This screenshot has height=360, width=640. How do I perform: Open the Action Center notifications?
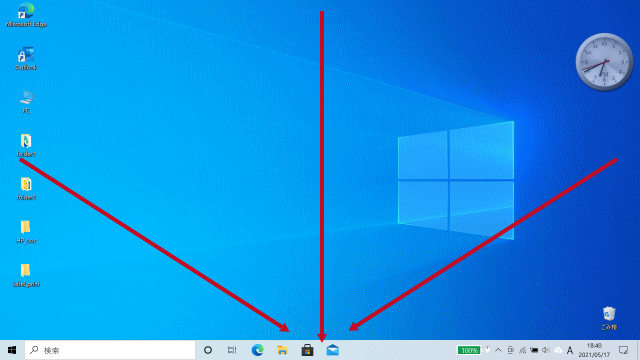pyautogui.click(x=623, y=350)
